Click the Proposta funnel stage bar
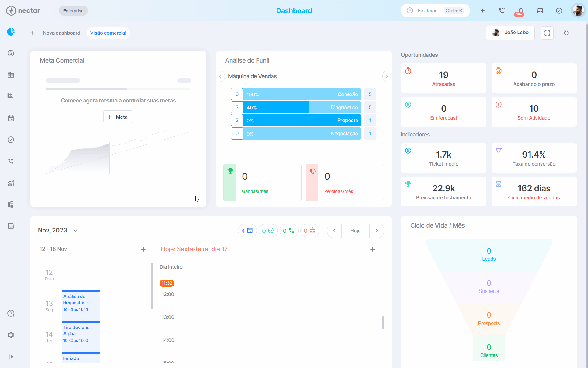This screenshot has height=368, width=588. pos(302,120)
